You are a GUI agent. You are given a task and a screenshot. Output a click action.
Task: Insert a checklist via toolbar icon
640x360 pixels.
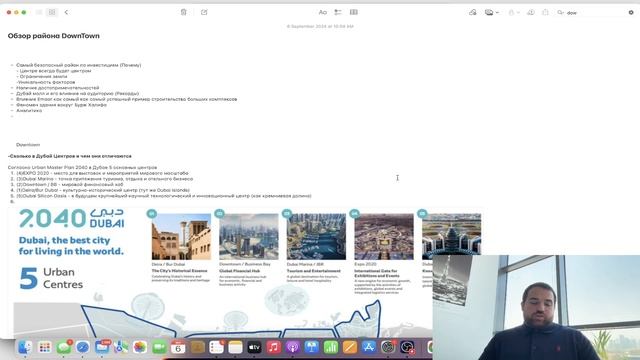tap(338, 12)
